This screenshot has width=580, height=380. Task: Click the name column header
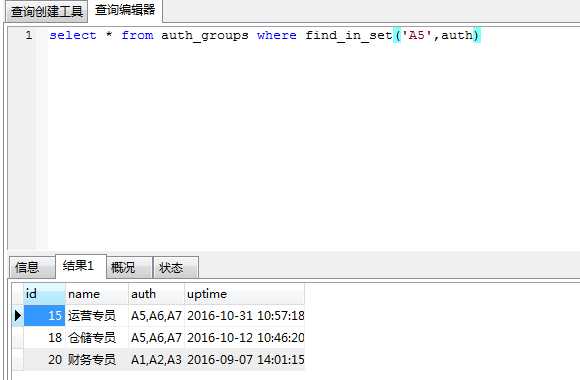97,294
